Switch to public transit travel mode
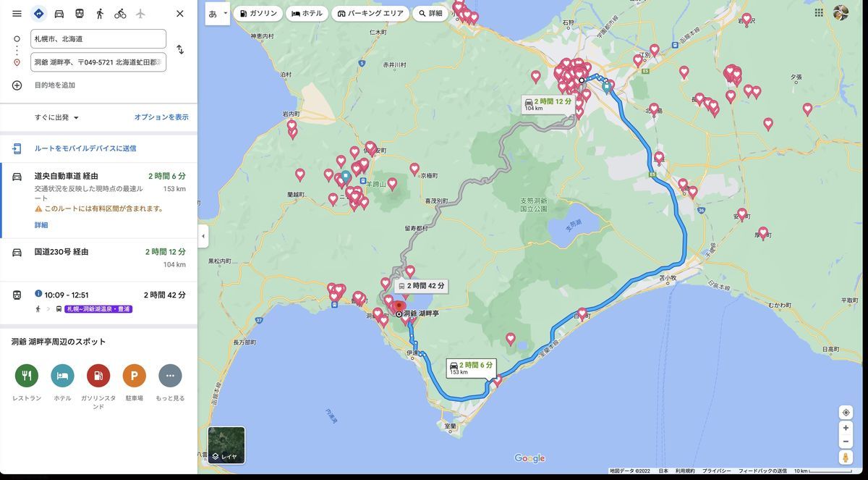868x480 pixels. coord(80,14)
